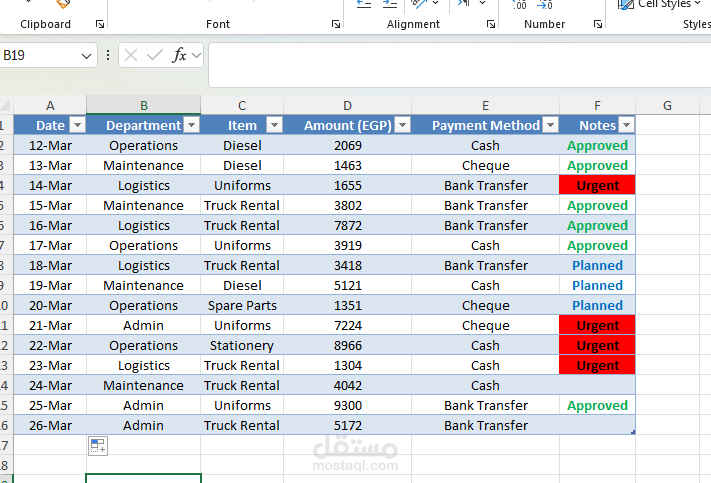Viewport: 711px width, 483px height.
Task: Click the table resize handle at the corner
Action: coord(633,432)
